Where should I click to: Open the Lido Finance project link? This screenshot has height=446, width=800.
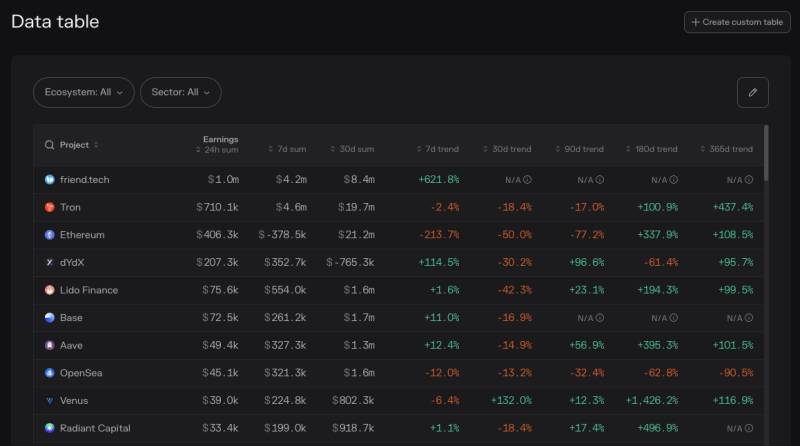tap(89, 290)
